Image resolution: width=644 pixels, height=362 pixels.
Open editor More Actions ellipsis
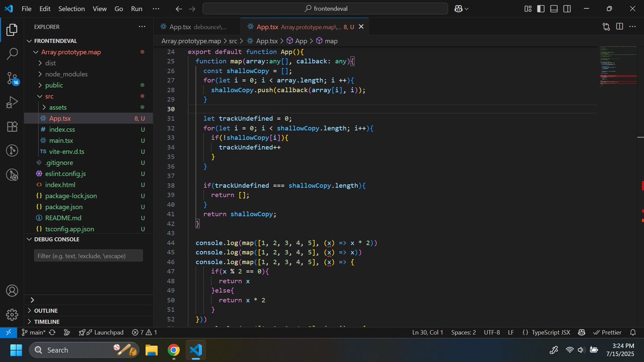tap(632, 26)
